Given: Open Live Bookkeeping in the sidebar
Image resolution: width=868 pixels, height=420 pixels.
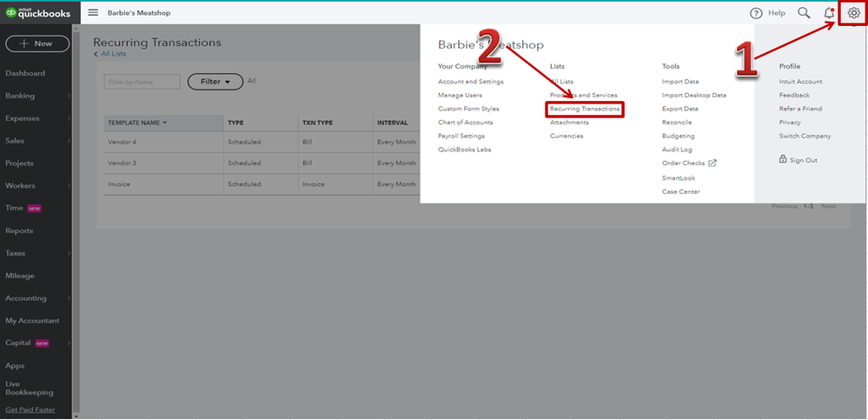Looking at the screenshot, I should coord(30,388).
